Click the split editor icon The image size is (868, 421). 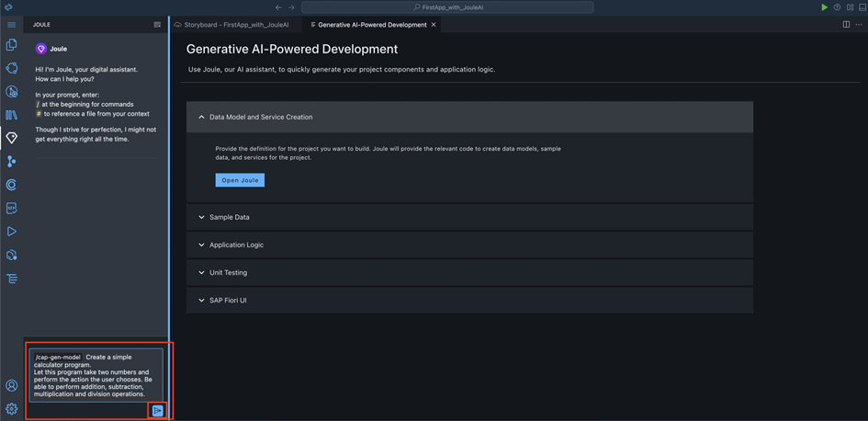846,25
